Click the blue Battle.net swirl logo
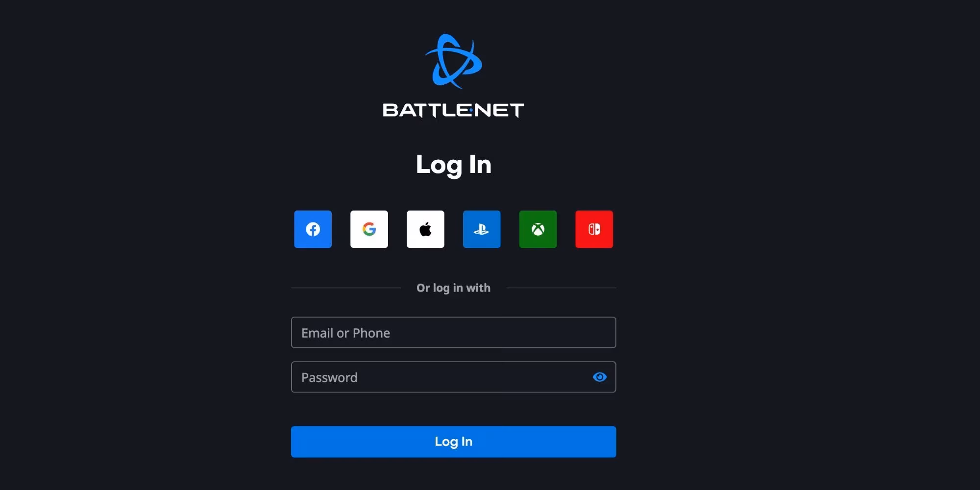980x490 pixels. (x=453, y=61)
